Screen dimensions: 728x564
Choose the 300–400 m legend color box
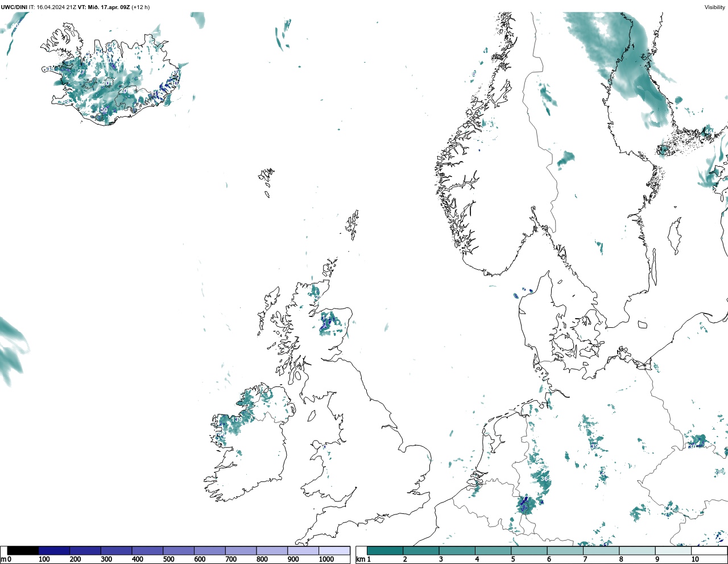click(117, 551)
